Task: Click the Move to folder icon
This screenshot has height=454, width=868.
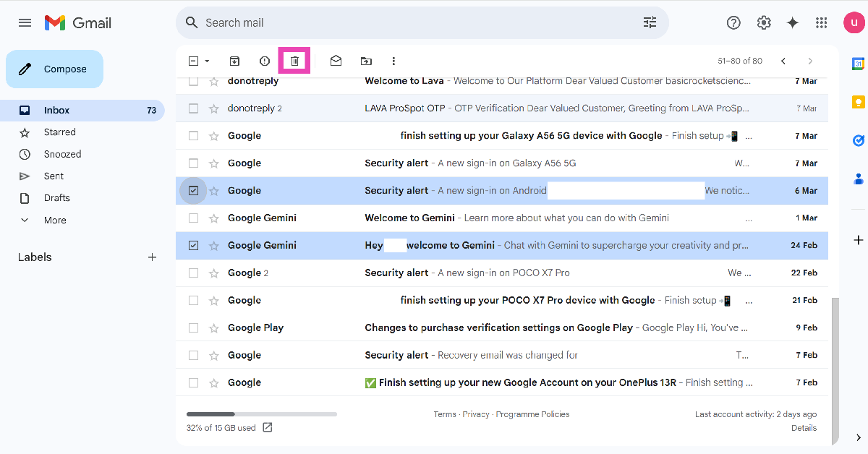Action: click(x=366, y=61)
